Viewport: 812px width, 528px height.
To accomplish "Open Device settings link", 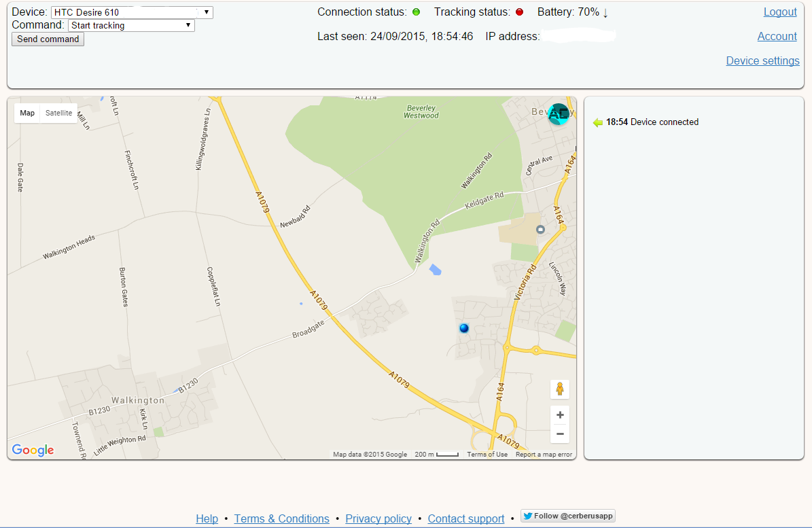I will tap(762, 60).
